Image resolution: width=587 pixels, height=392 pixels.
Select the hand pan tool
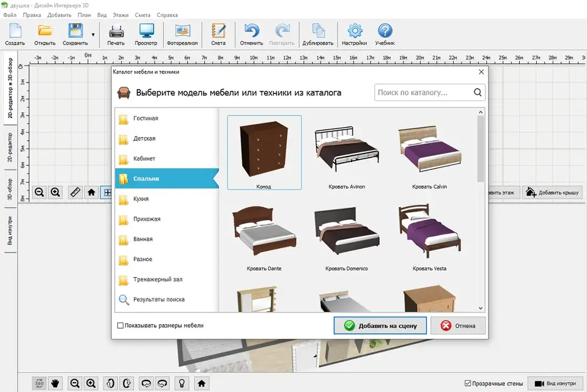click(56, 383)
